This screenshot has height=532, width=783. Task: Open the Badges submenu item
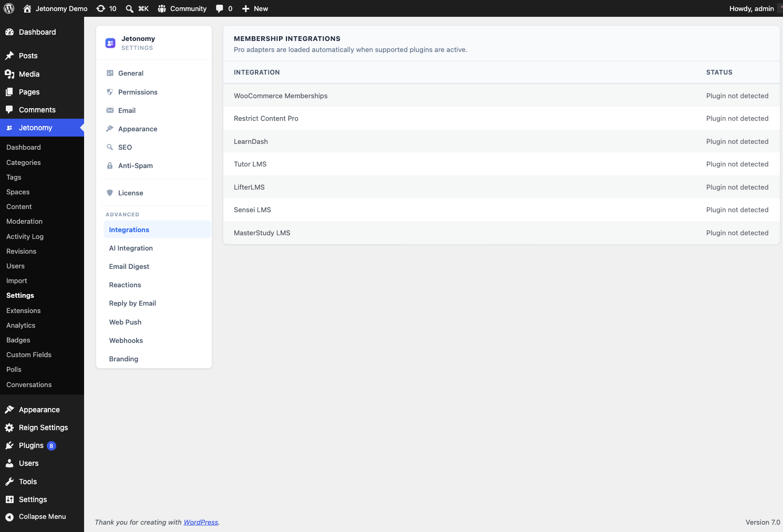click(x=18, y=340)
